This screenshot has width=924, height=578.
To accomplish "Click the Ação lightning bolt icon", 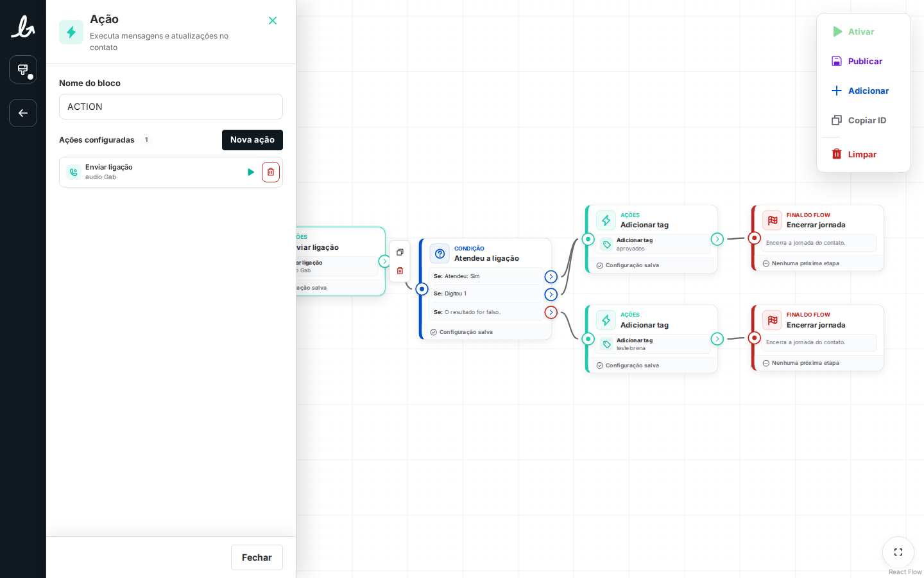I will click(x=71, y=32).
